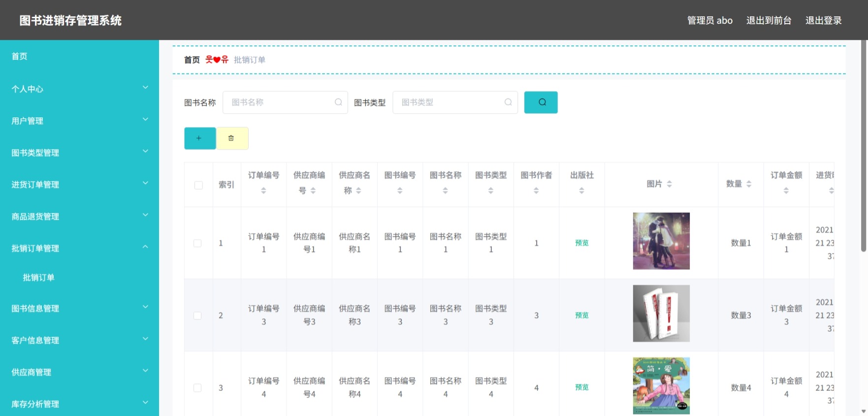Sort by 数量 column arrows
This screenshot has width=868, height=416.
pos(749,184)
